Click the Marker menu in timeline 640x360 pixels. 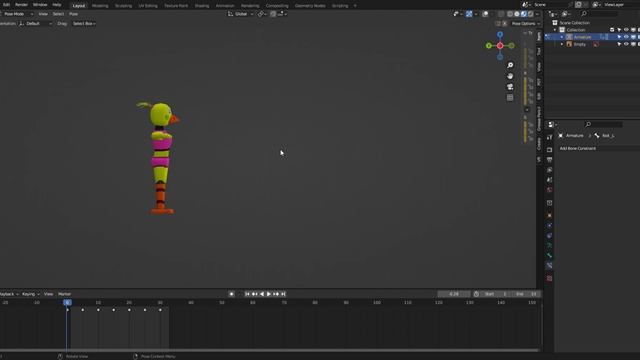pyautogui.click(x=64, y=294)
